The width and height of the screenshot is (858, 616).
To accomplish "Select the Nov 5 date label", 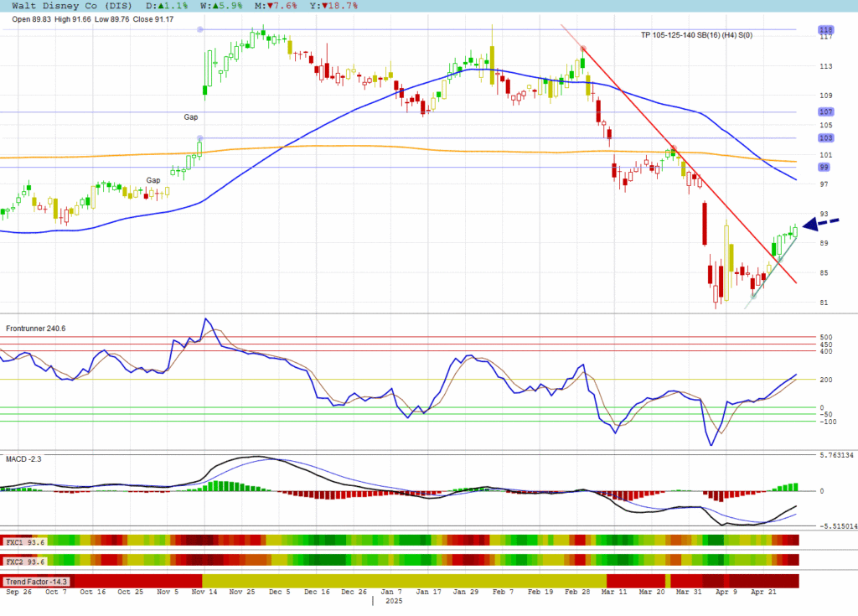I will [168, 592].
